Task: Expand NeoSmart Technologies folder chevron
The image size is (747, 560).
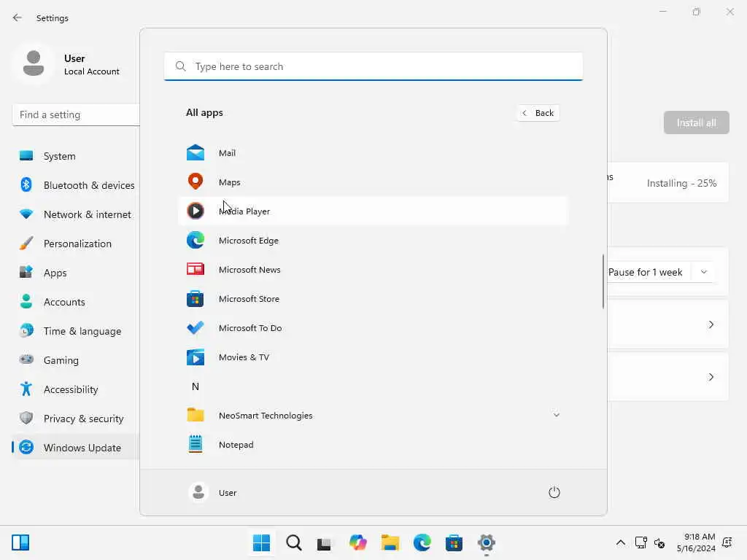Action: point(556,415)
